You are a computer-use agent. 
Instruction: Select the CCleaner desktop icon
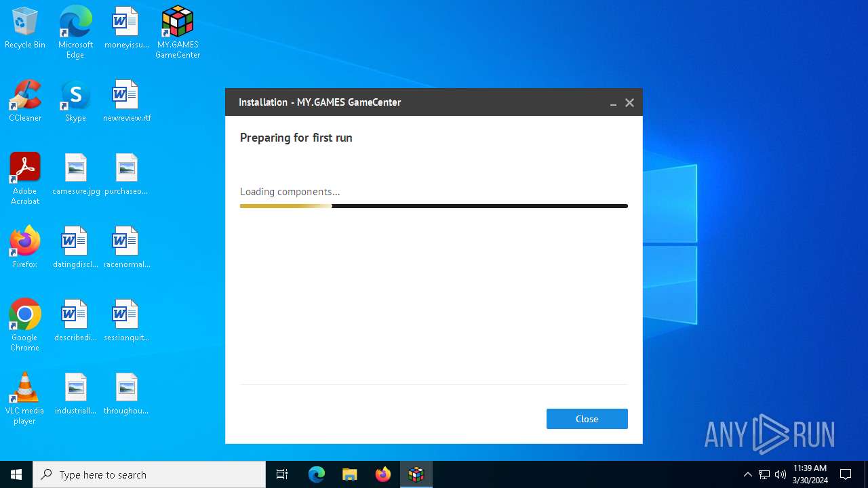pyautogui.click(x=25, y=102)
